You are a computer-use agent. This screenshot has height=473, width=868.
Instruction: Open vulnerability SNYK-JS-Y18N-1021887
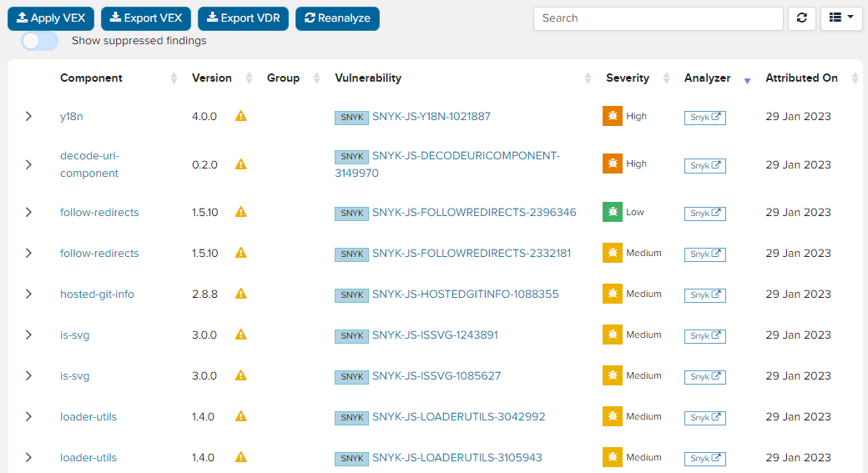[x=431, y=117]
